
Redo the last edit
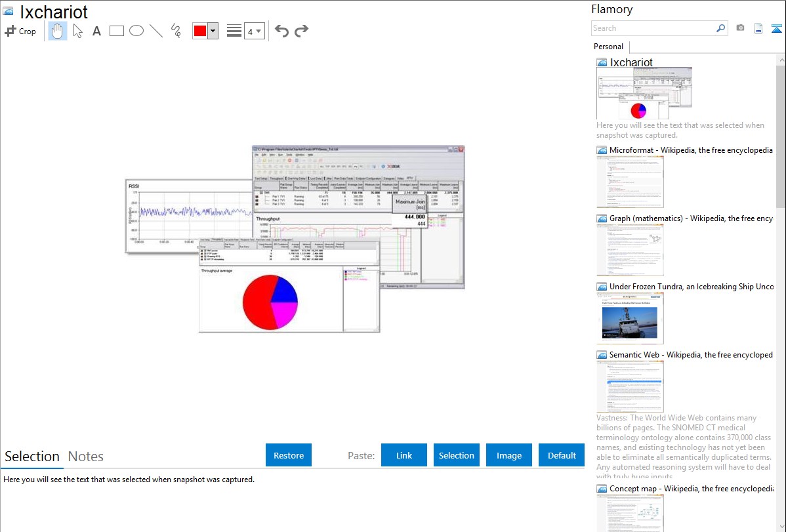(301, 31)
